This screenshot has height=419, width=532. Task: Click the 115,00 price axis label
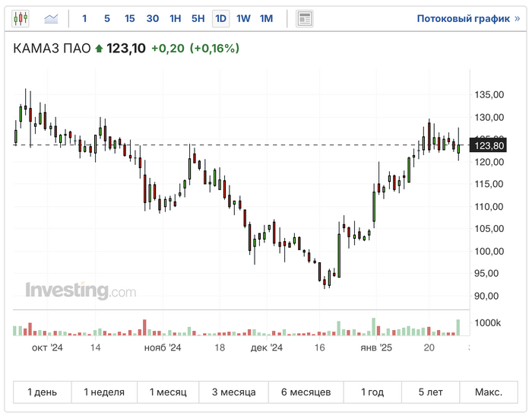[x=489, y=184]
